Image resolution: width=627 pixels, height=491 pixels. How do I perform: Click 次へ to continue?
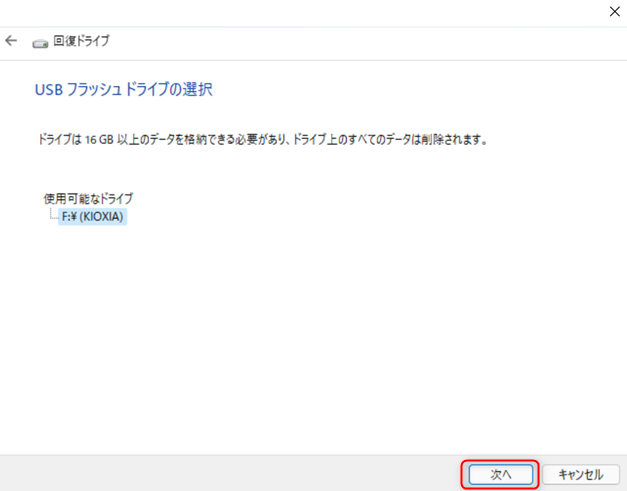pos(501,475)
